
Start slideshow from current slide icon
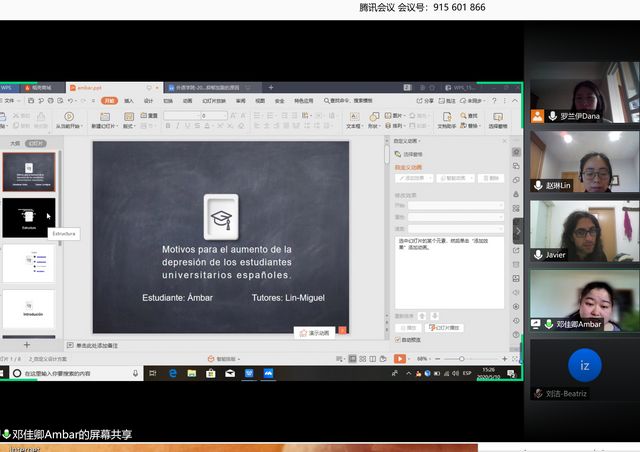coord(68,116)
